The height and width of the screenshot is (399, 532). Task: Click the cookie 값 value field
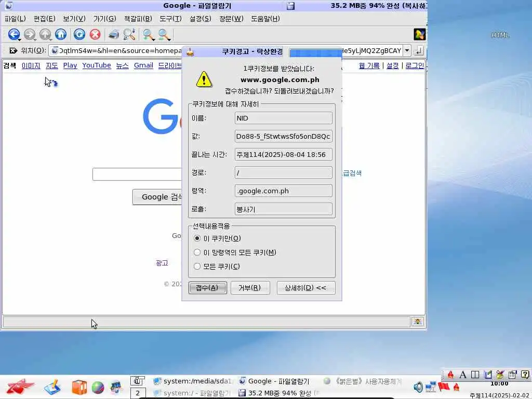(283, 137)
